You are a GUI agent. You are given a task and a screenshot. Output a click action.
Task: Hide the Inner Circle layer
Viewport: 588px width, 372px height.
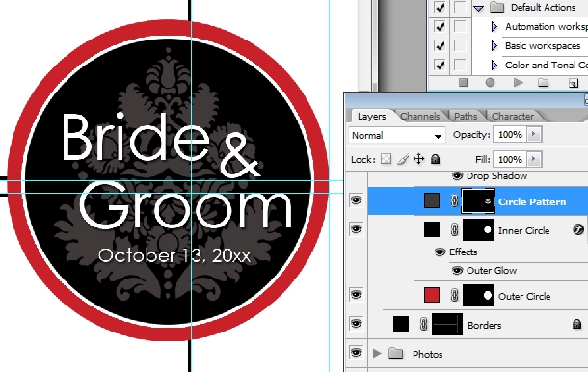(357, 228)
